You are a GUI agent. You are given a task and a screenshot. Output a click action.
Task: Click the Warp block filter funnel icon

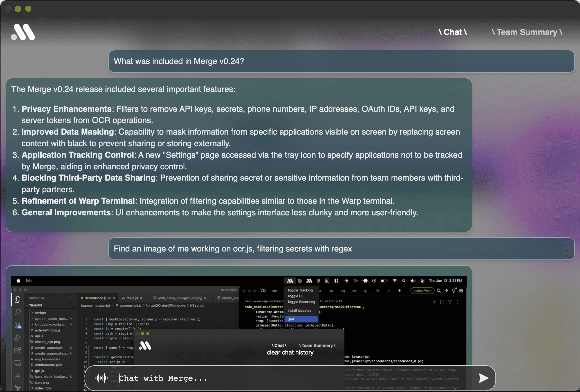[450, 302]
